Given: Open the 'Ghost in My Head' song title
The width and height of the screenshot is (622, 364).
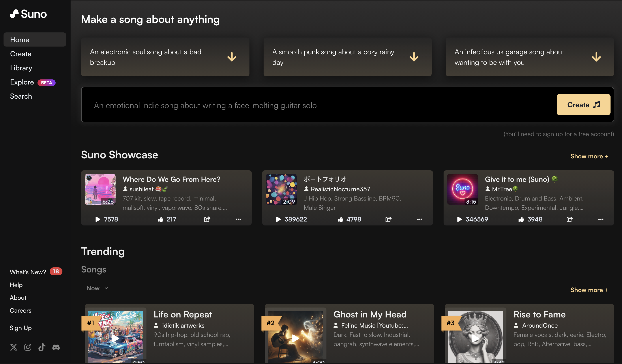Looking at the screenshot, I should tap(370, 314).
